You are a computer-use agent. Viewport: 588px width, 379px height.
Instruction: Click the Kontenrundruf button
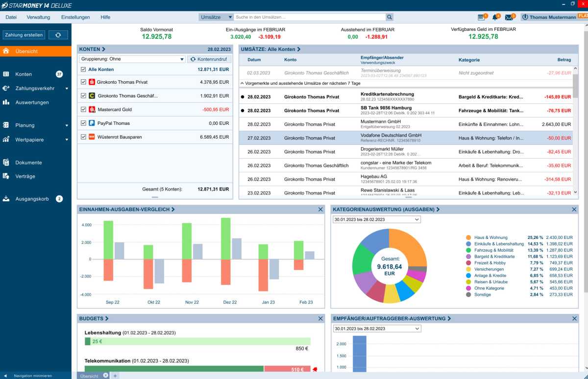[209, 59]
